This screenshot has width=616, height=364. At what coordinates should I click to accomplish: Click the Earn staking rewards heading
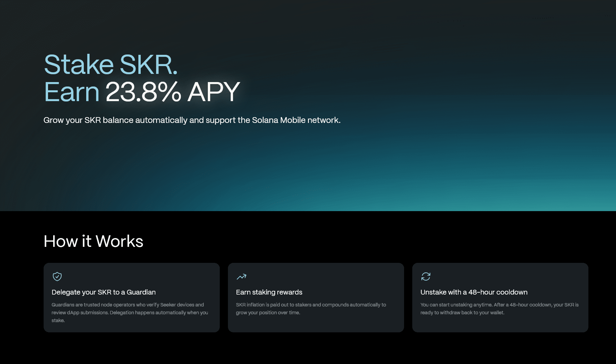[269, 292]
